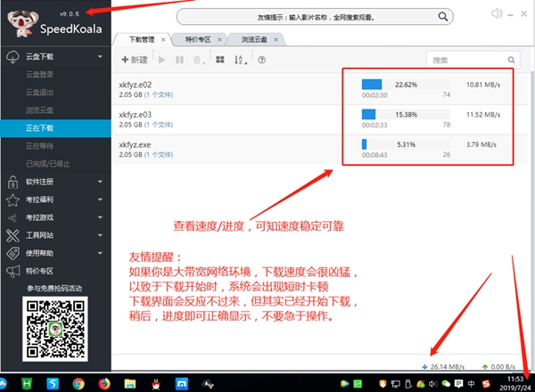
Task: Switch to the 特价专区 tab
Action: [198, 40]
